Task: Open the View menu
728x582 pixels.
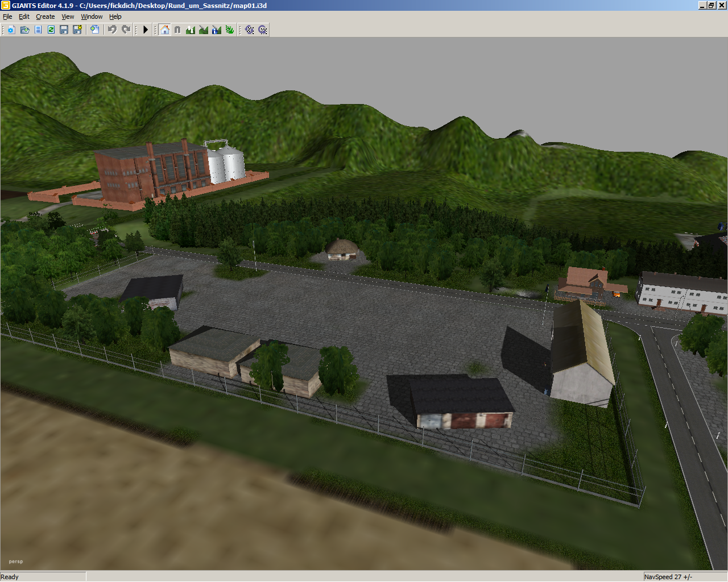Action: tap(68, 16)
